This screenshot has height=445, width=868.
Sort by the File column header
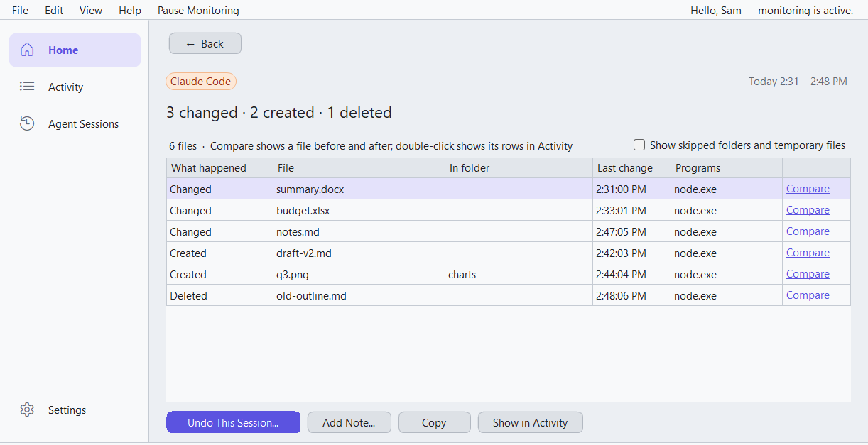point(359,168)
